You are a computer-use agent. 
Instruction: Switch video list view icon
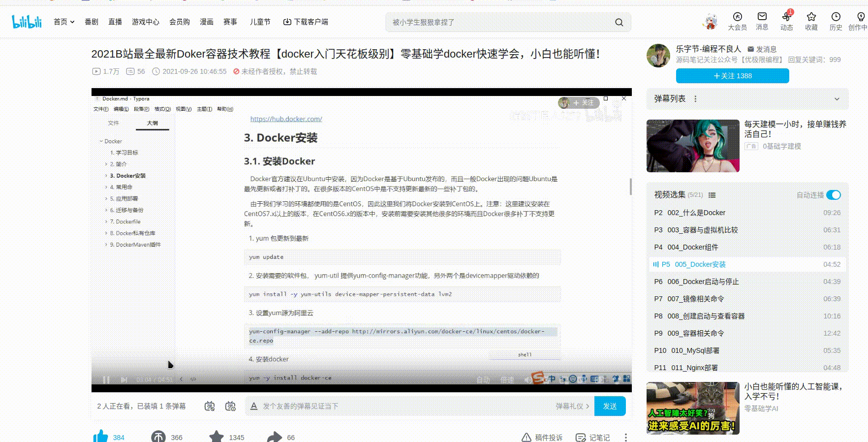point(712,195)
